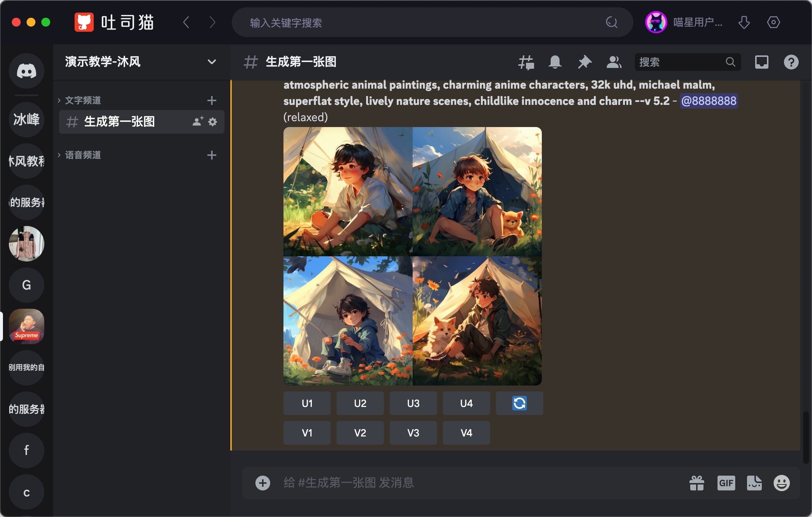The image size is (812, 517).
Task: Click the notification bell icon
Action: pyautogui.click(x=555, y=62)
